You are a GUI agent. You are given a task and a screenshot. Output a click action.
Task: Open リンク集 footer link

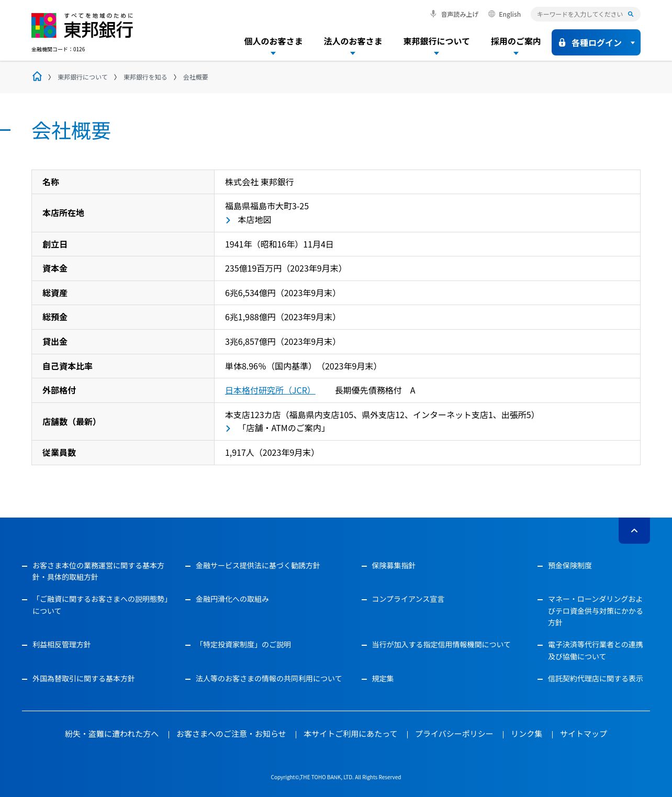pos(527,734)
